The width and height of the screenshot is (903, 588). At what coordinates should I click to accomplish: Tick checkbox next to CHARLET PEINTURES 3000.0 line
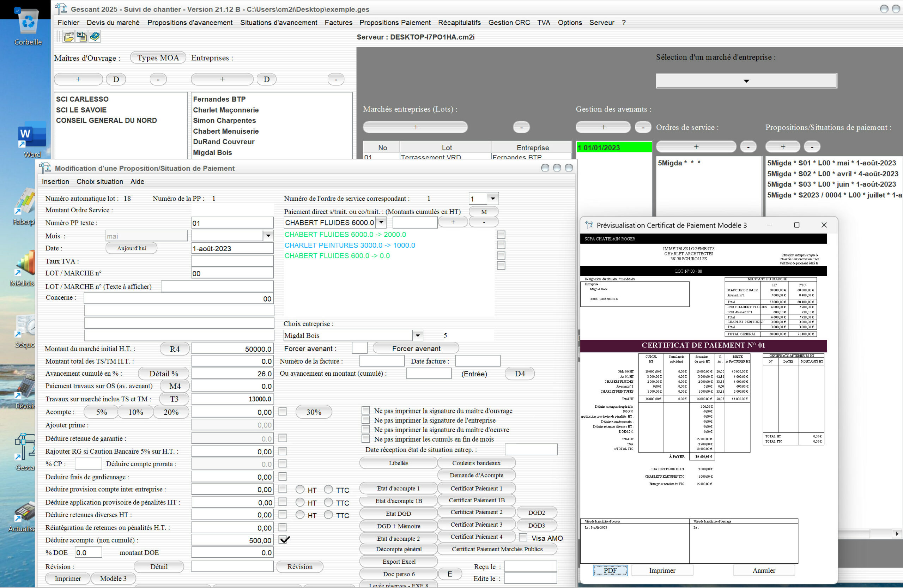pos(501,245)
